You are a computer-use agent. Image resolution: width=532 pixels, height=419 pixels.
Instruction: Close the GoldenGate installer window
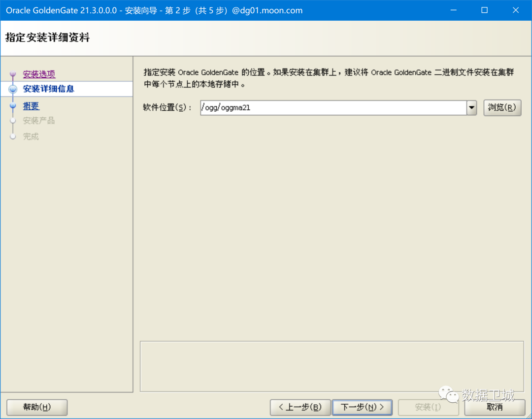coord(516,10)
